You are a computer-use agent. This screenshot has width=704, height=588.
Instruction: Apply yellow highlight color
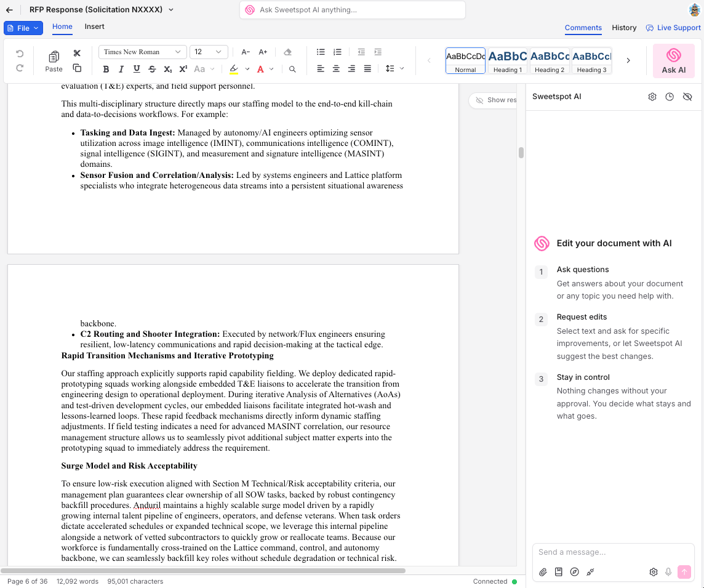click(x=234, y=69)
